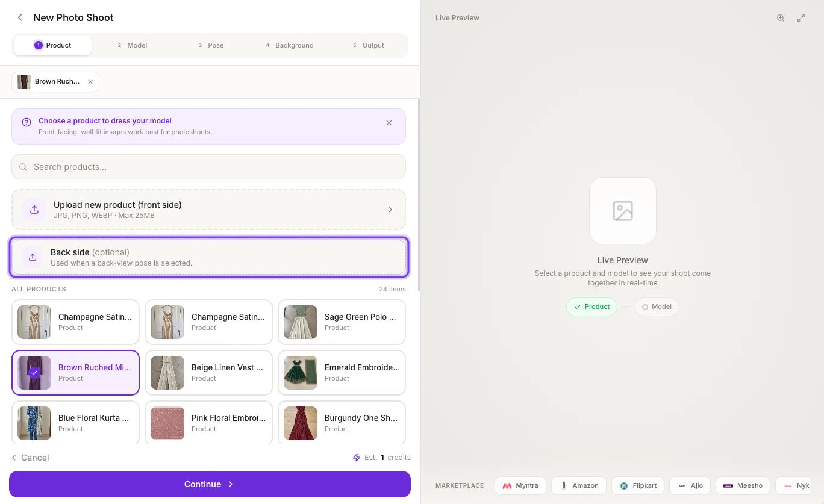Click the lightning credits icon
Viewport: 824px width, 504px height.
(x=357, y=458)
